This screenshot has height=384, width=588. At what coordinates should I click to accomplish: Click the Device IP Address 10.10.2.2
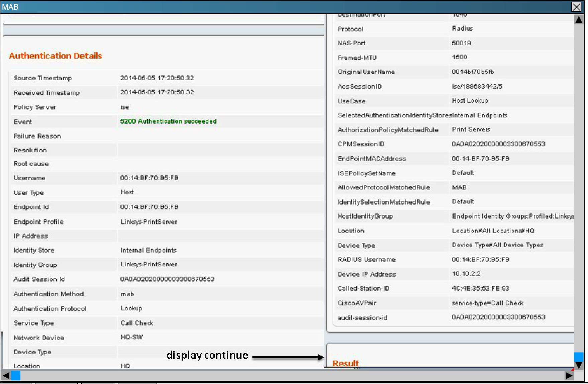pos(466,274)
